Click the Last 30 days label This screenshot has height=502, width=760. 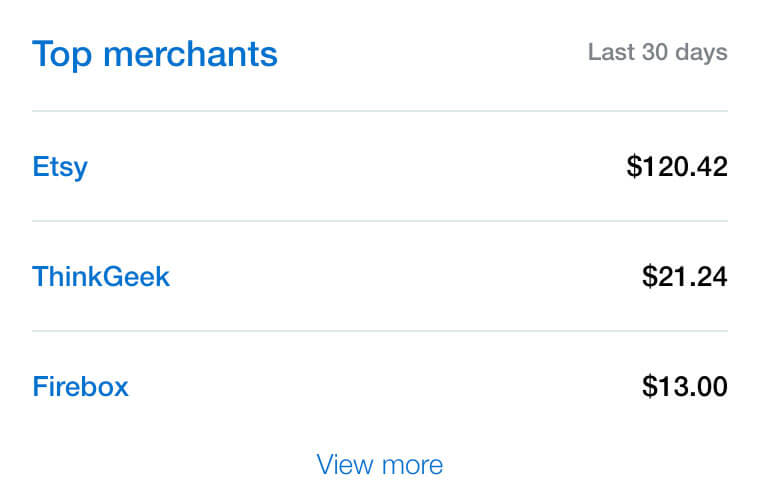657,52
